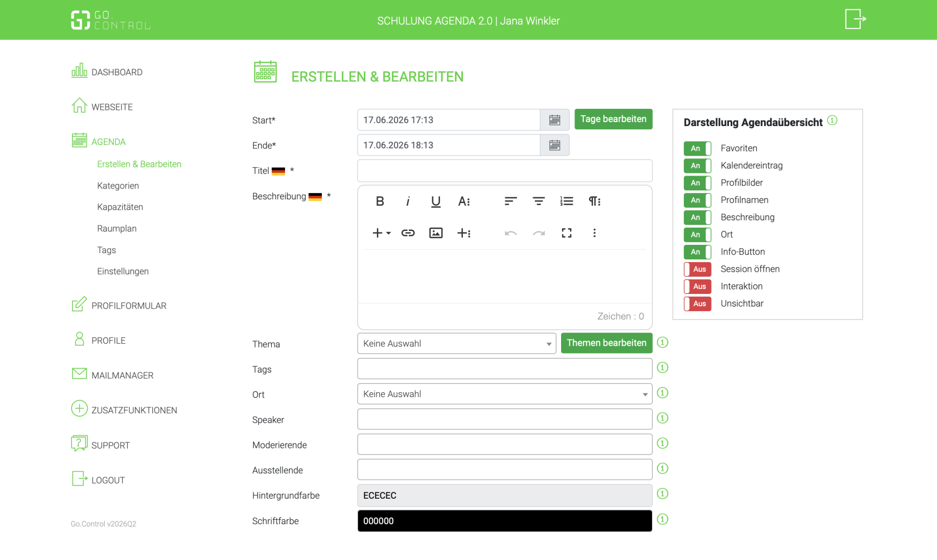Click the Themen bearbeiten button

point(607,343)
